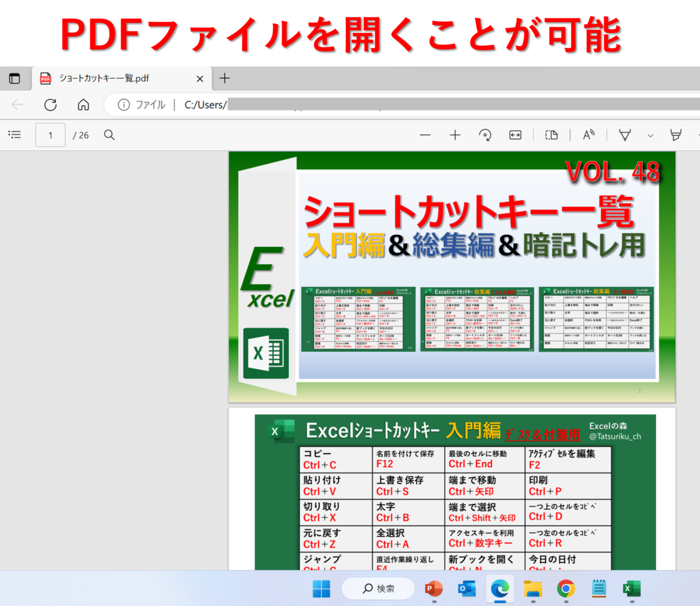Expand the Draw tool options chevron
Screen dimensions: 700x606
tap(650, 135)
